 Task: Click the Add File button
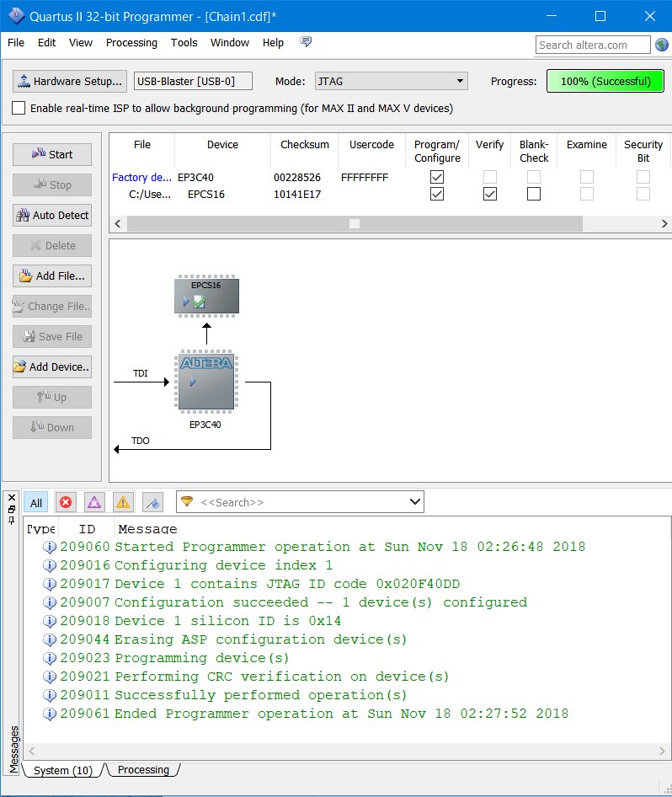tap(52, 275)
